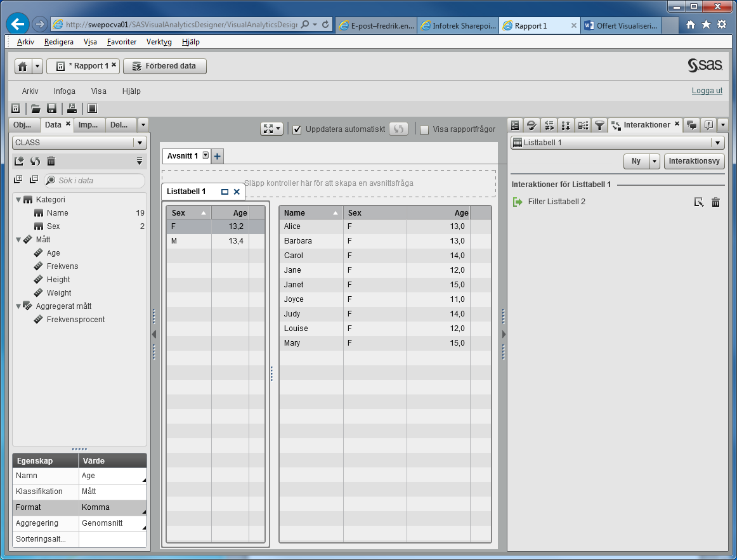Collapse the Kategori tree node
Viewport: 737px width, 560px height.
tap(18, 199)
